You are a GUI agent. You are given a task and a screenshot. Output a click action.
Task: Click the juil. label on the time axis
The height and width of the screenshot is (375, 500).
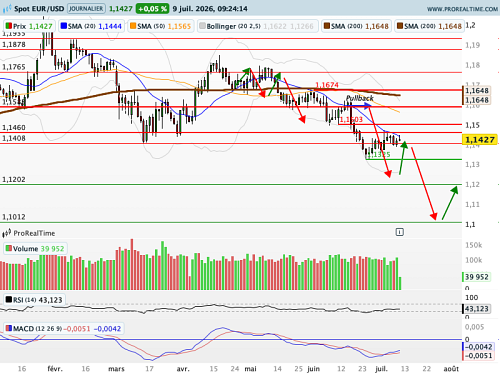point(381,369)
